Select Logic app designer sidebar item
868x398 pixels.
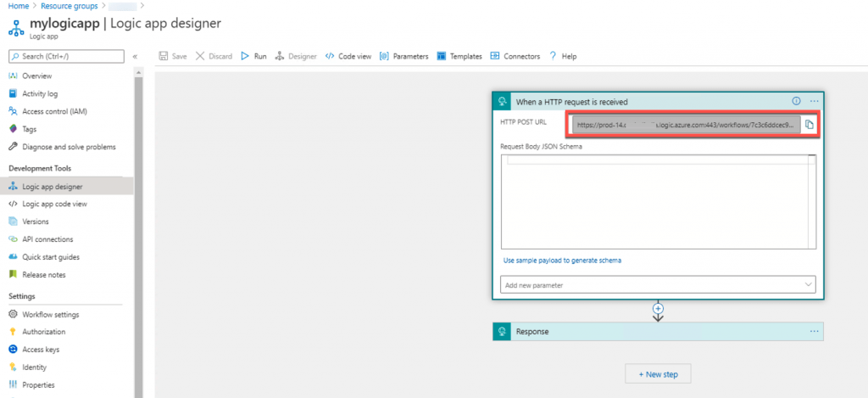coord(66,186)
